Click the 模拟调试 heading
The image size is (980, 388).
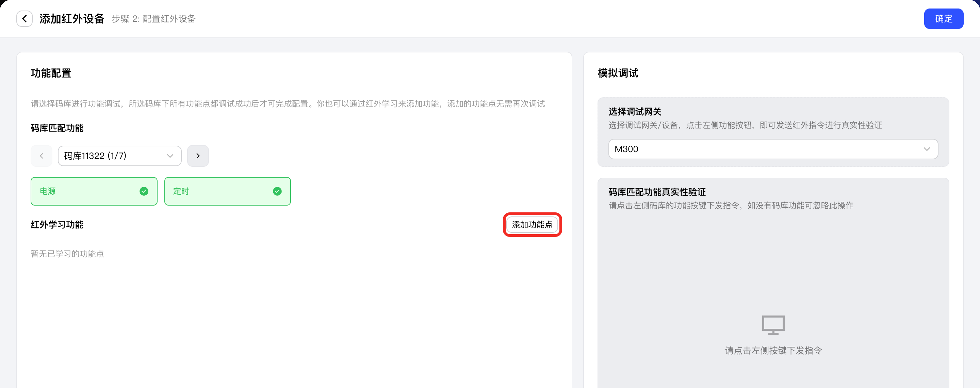618,73
